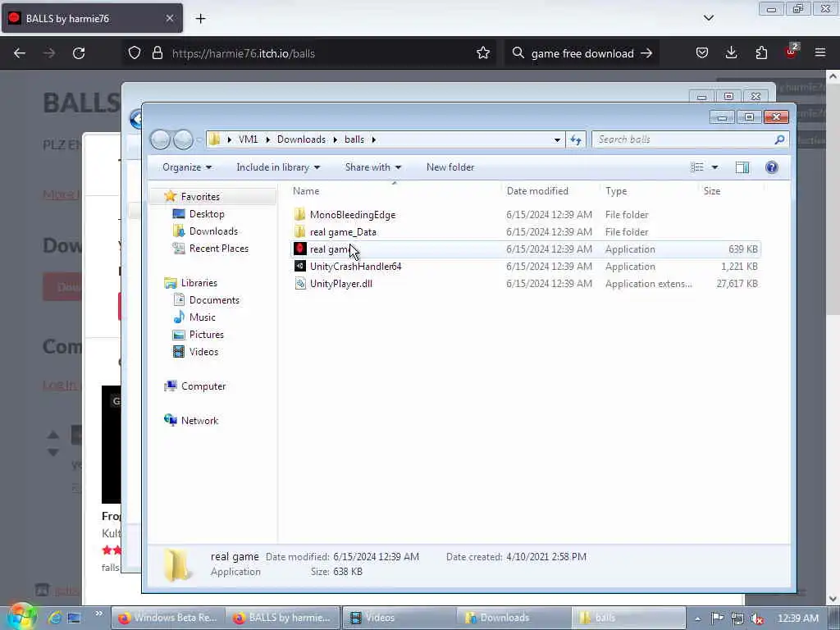Sort by Type column header
The height and width of the screenshot is (630, 840).
click(x=616, y=191)
